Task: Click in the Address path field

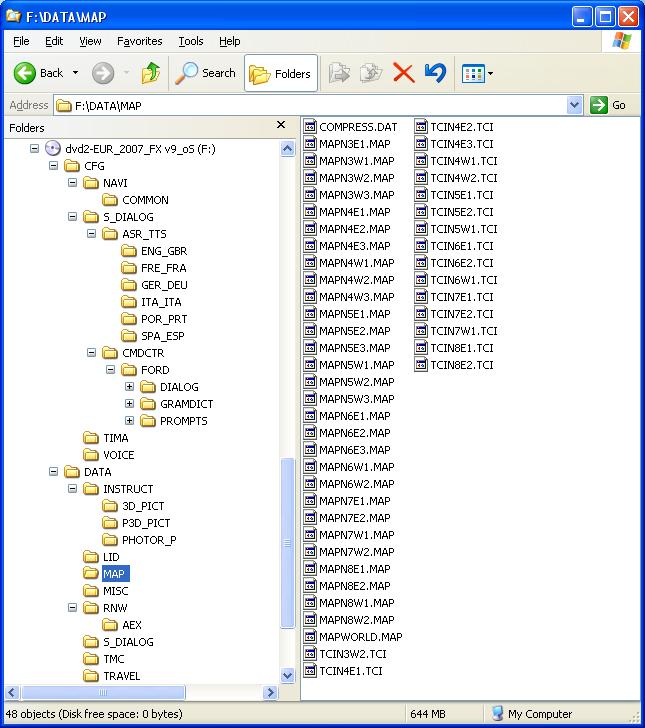Action: click(300, 105)
